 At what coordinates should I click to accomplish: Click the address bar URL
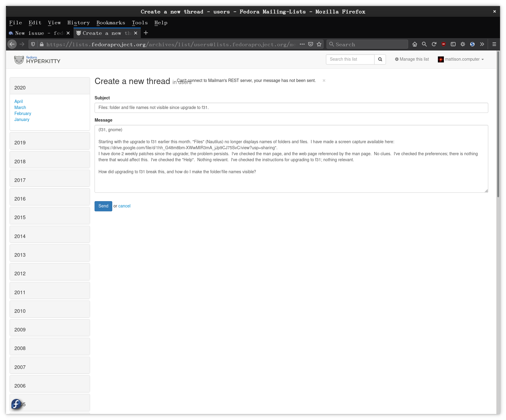171,44
